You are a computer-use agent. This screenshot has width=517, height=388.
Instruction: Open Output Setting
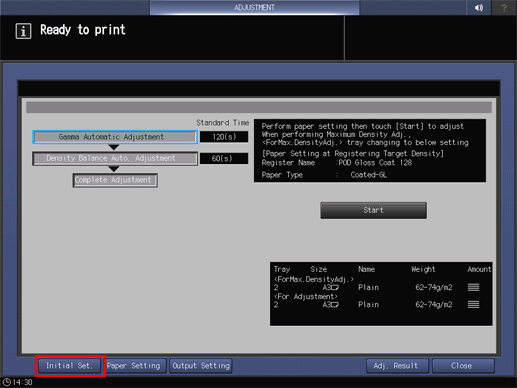pos(201,366)
